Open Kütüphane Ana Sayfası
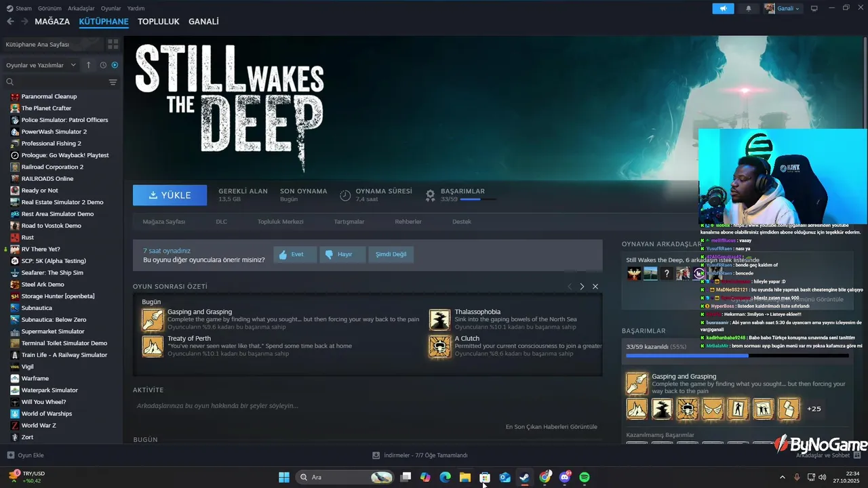868x488 pixels. 53,44
